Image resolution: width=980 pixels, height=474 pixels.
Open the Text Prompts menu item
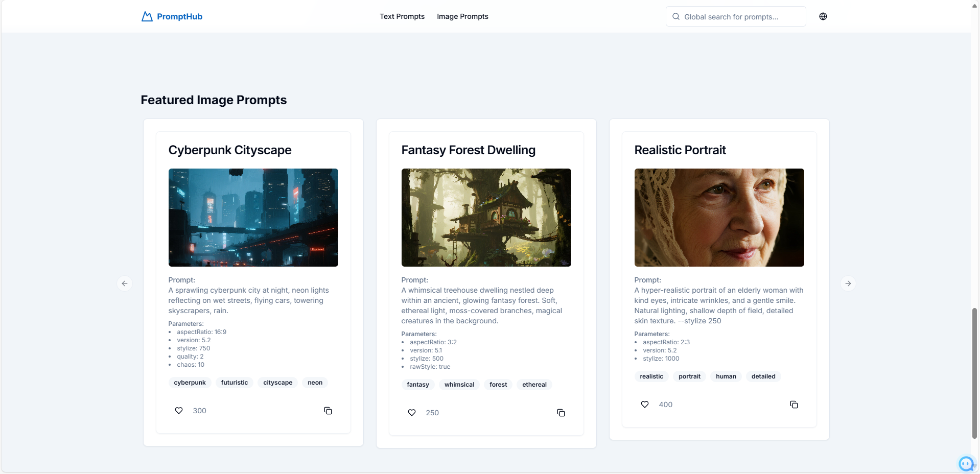click(402, 16)
